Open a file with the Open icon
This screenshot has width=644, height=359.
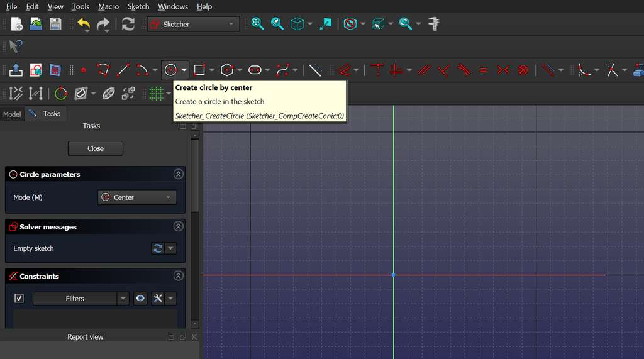click(36, 24)
